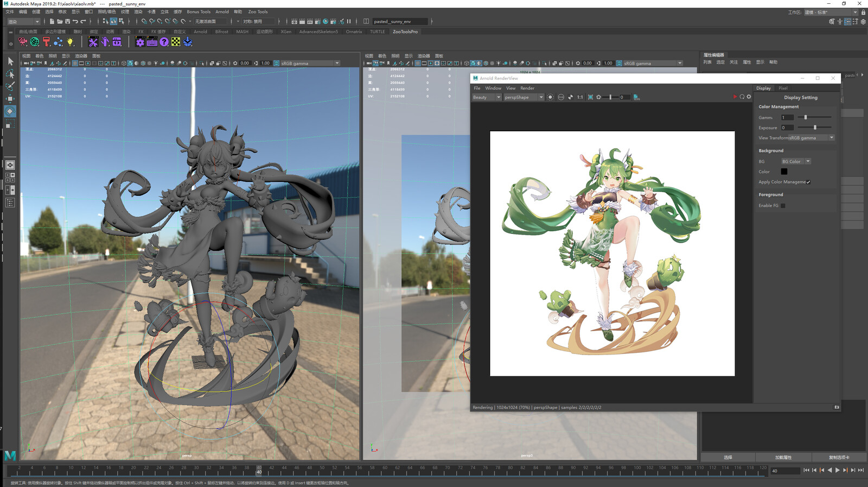Toggle Attribute Editor icon at top right

[847, 22]
